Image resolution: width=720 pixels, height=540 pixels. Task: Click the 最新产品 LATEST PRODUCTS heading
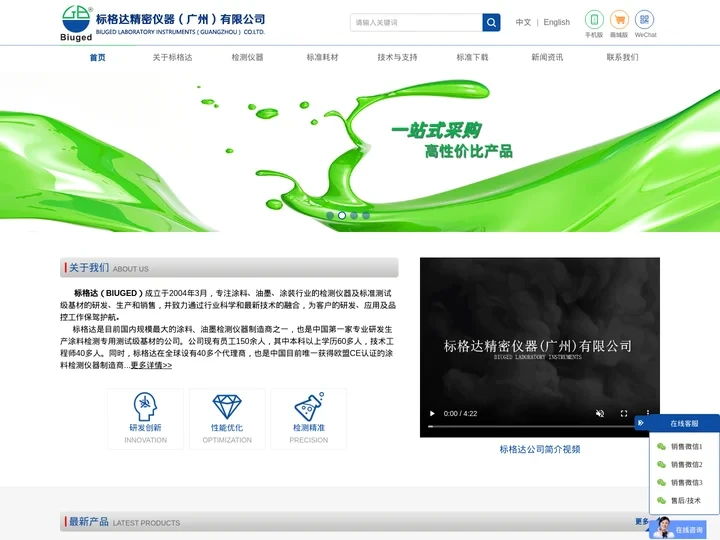(124, 522)
